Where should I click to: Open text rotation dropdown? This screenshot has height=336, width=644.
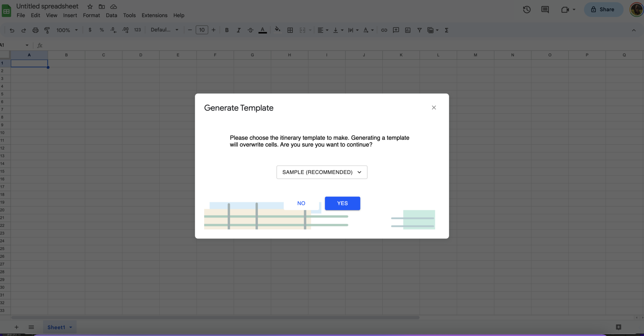(x=369, y=30)
